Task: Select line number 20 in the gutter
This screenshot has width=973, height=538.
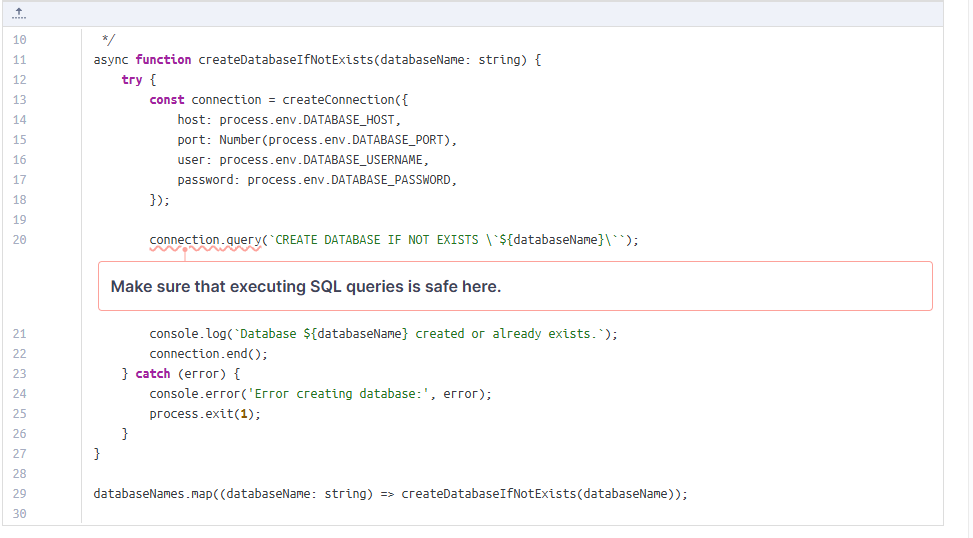Action: 19,240
